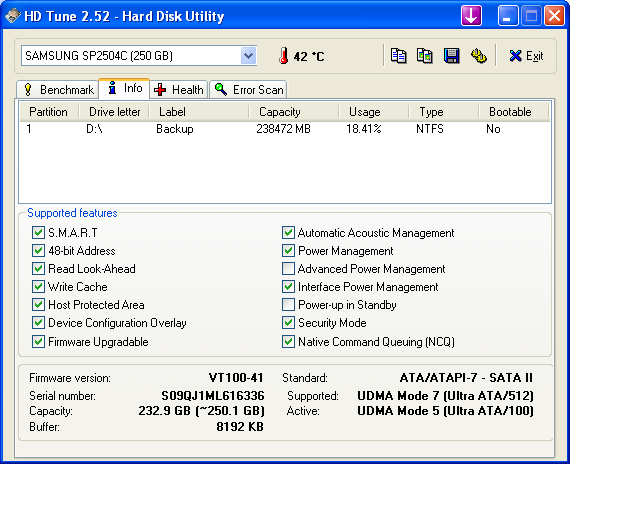Click the Label column header
Image resolution: width=640 pixels, height=512 pixels.
[x=199, y=112]
